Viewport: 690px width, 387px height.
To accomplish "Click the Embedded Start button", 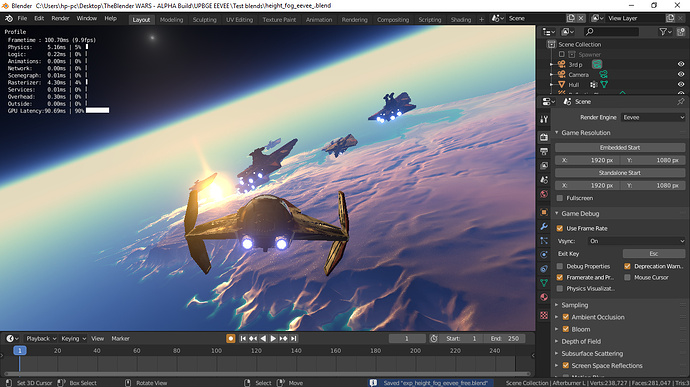I will [620, 147].
